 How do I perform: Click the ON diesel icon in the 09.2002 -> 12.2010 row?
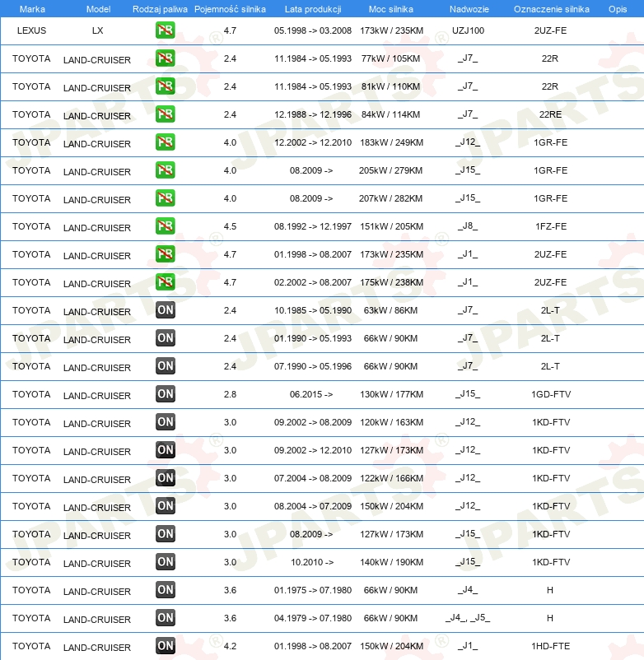pyautogui.click(x=165, y=450)
